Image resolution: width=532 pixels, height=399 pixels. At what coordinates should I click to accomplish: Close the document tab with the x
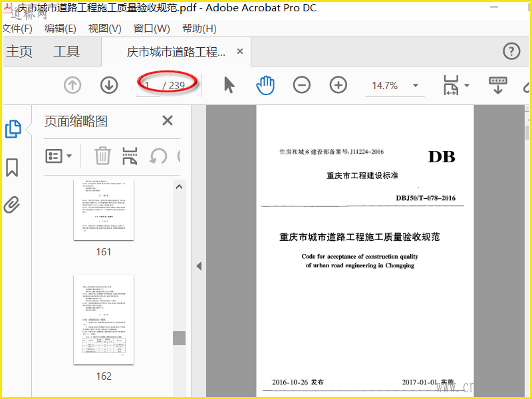[x=240, y=51]
